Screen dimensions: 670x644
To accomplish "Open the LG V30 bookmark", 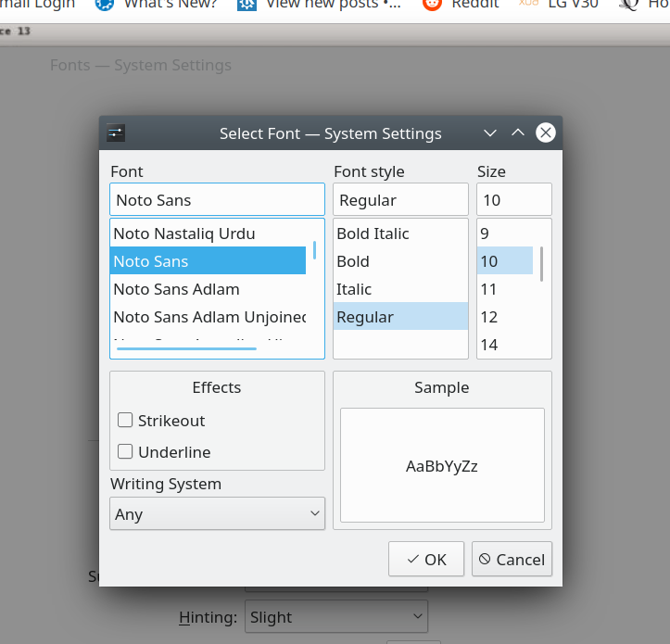I will coord(560,5).
